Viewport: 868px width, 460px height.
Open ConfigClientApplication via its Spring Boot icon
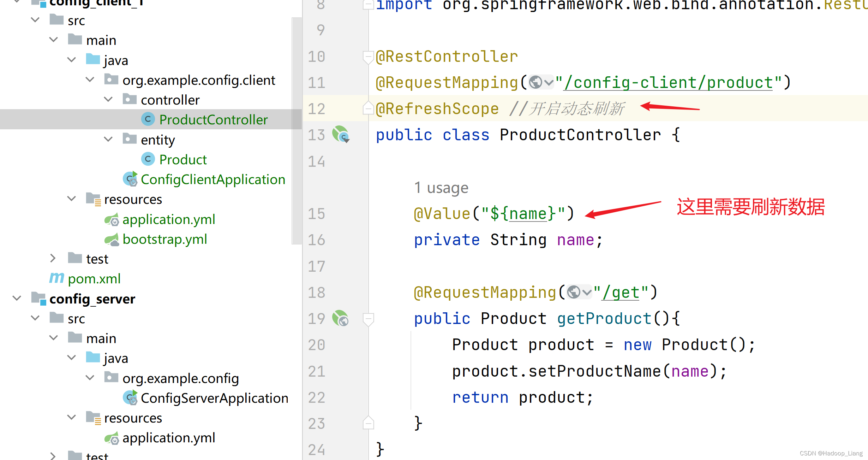pyautogui.click(x=130, y=179)
